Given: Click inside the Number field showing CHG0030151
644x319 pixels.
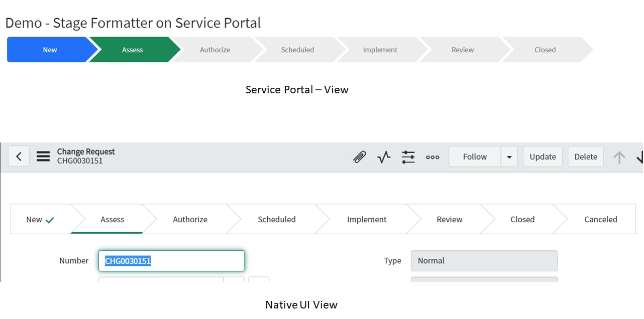Looking at the screenshot, I should (x=171, y=260).
